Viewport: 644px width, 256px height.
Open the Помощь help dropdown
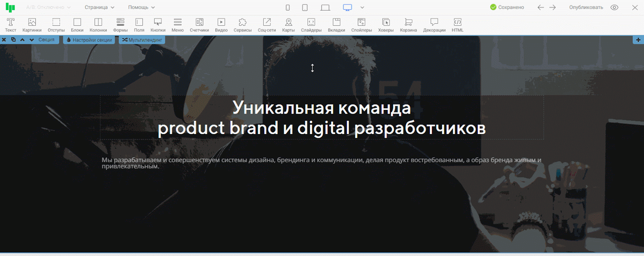[141, 7]
